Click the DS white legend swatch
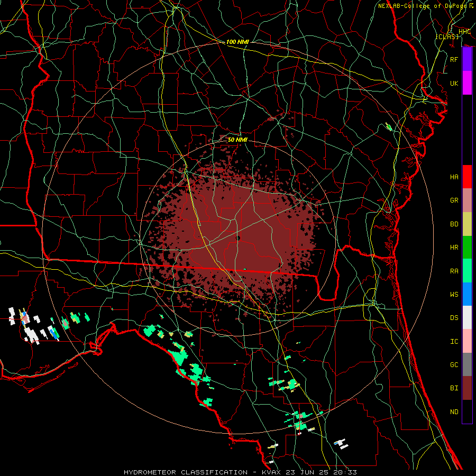This screenshot has height=476, width=476. (467, 317)
